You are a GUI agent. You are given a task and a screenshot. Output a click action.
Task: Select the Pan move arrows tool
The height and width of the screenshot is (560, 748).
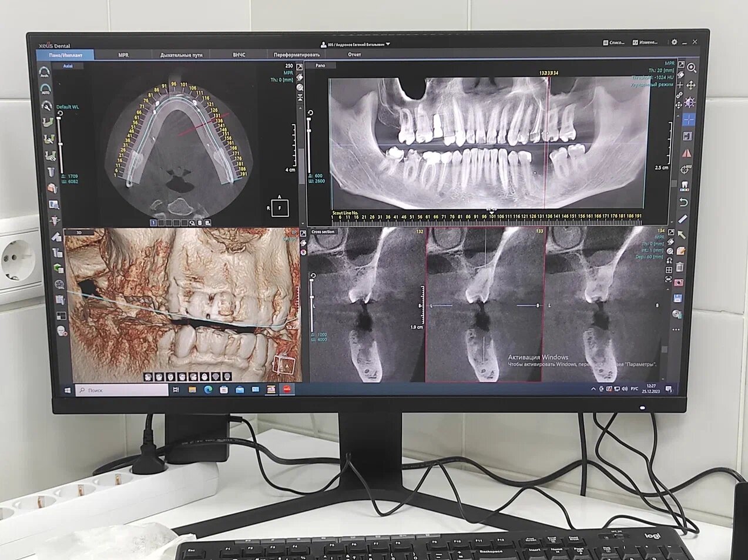690,85
